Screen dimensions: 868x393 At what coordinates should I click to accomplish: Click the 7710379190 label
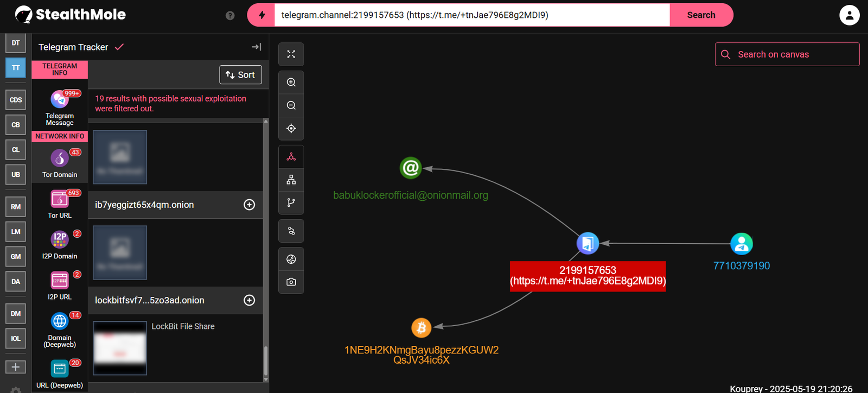pos(742,266)
